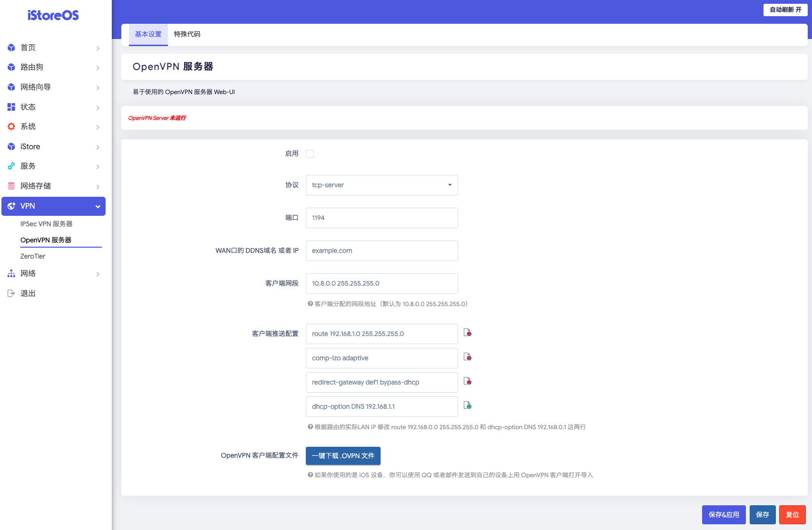Enable the 启用 checkbox
This screenshot has height=530, width=812.
tap(310, 154)
